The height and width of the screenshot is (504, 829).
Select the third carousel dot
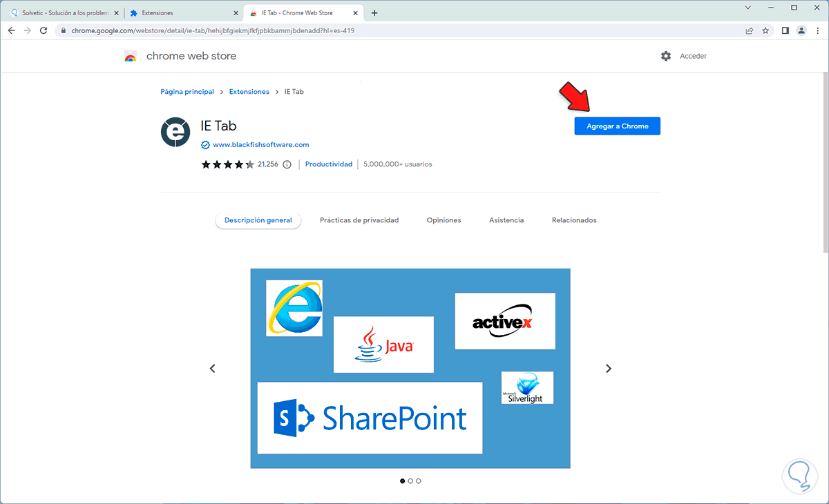pyautogui.click(x=419, y=481)
